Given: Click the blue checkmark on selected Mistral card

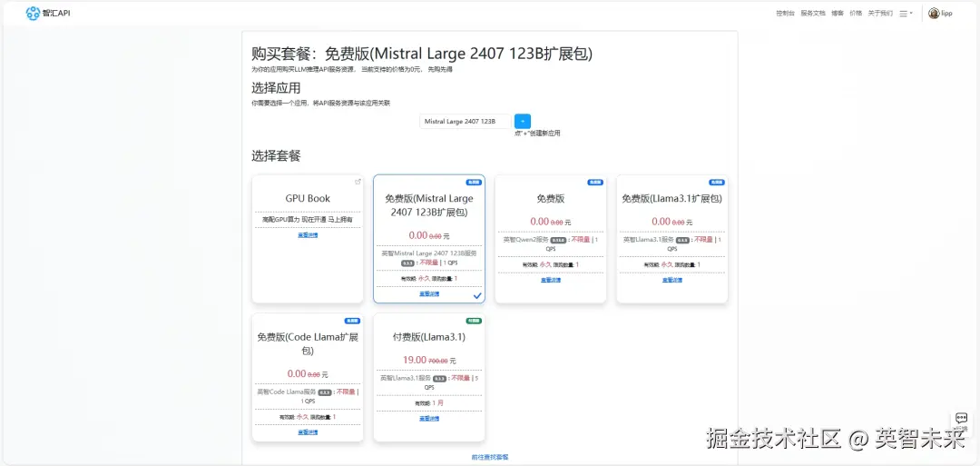Looking at the screenshot, I should [x=477, y=295].
